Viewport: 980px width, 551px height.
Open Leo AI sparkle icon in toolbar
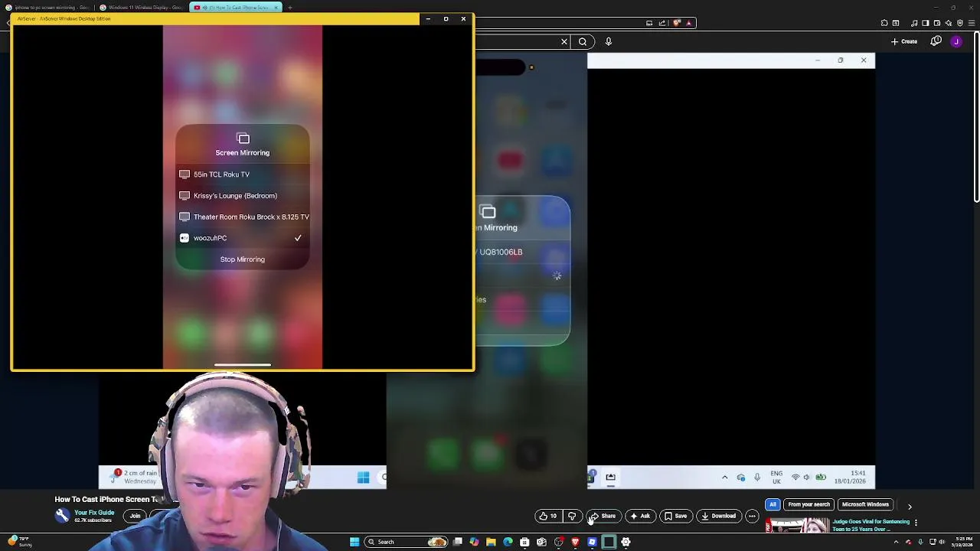point(949,23)
